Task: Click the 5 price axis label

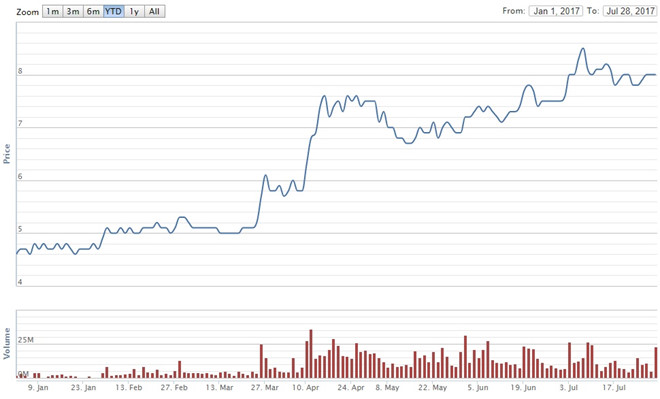Action: [20, 230]
